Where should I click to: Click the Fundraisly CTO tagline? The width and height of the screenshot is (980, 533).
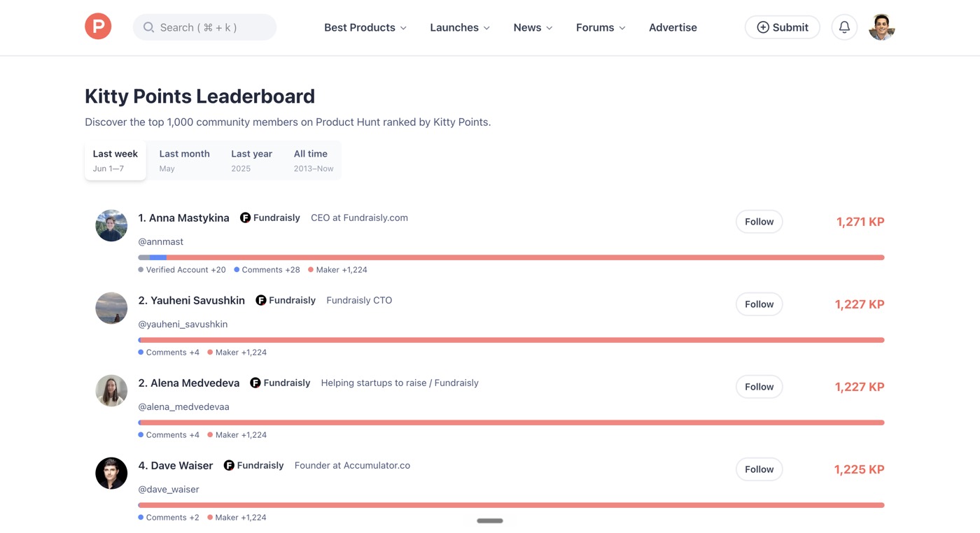[359, 300]
